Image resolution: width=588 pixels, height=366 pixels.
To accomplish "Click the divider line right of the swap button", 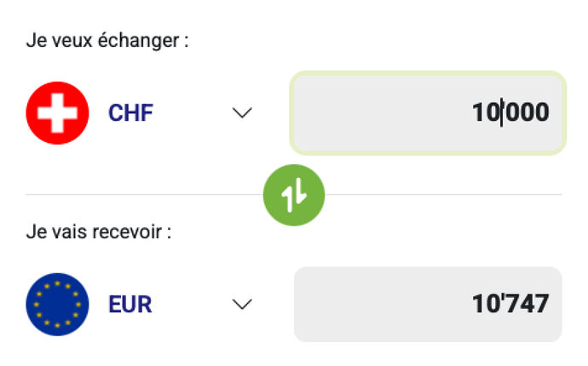I will pyautogui.click(x=443, y=195).
